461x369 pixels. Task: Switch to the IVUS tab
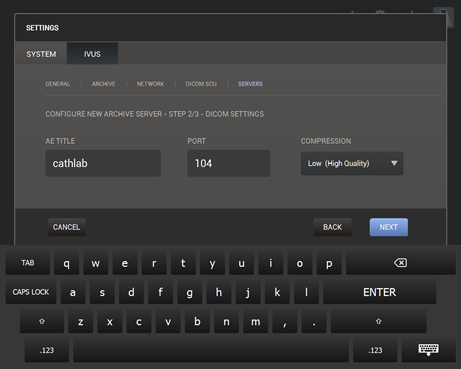tap(92, 54)
